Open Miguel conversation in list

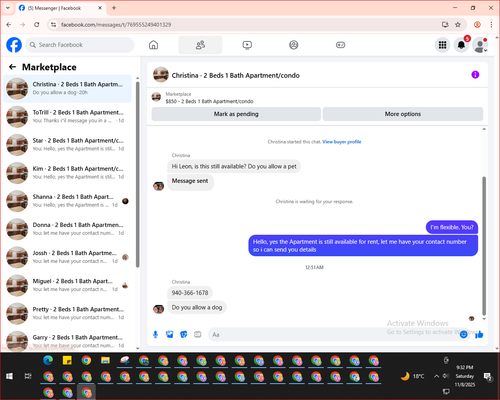[x=68, y=285]
